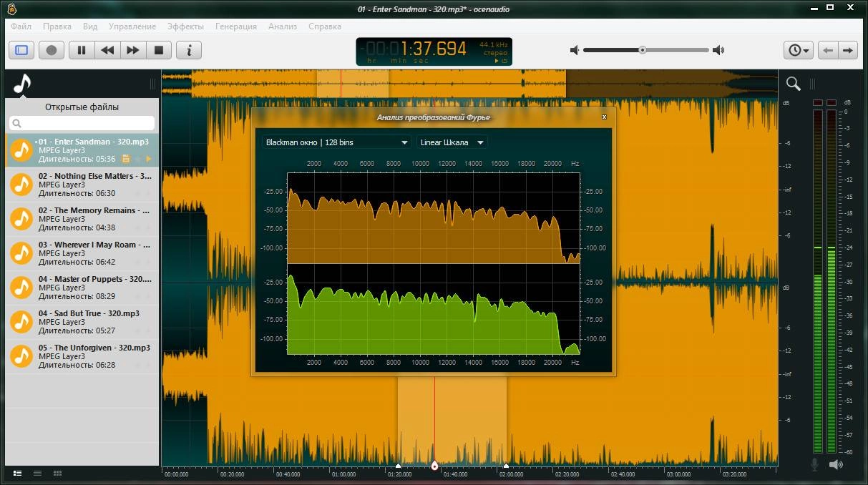Switch file list to grid view
The image size is (868, 485).
(58, 473)
